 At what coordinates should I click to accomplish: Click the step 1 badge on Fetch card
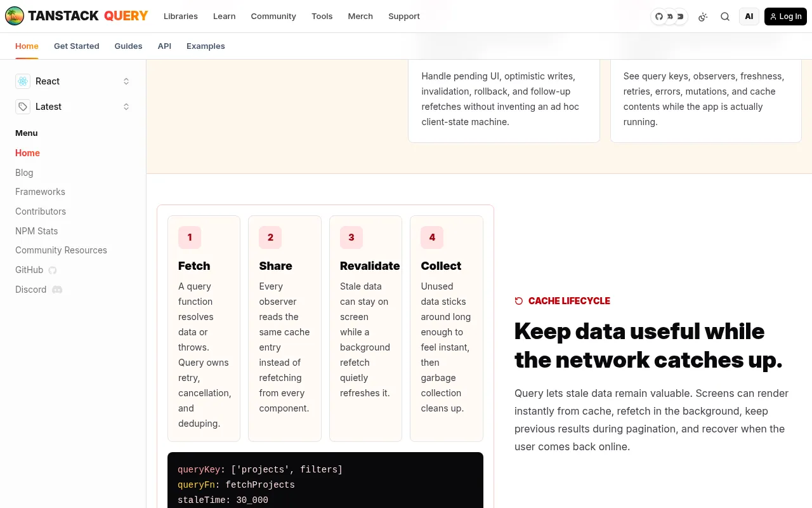pyautogui.click(x=190, y=237)
